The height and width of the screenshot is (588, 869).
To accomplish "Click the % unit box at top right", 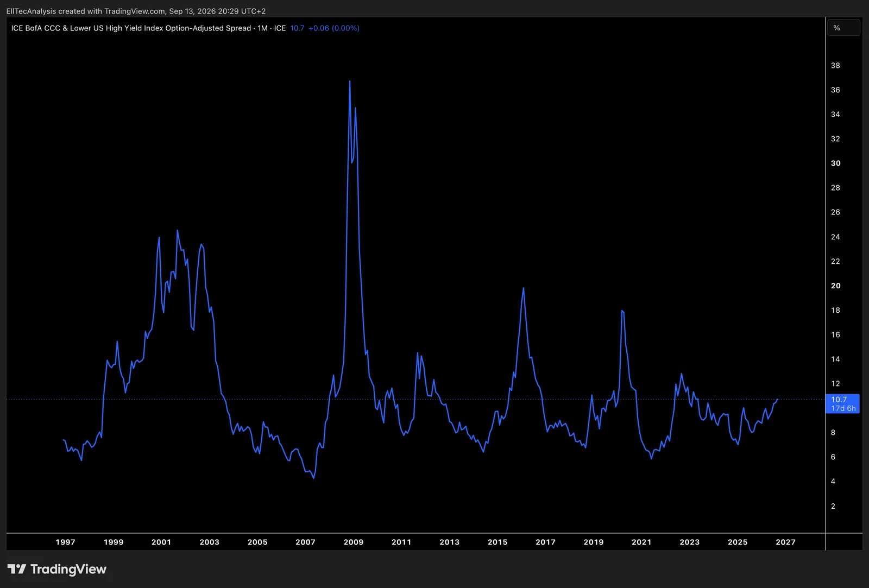I will click(843, 28).
